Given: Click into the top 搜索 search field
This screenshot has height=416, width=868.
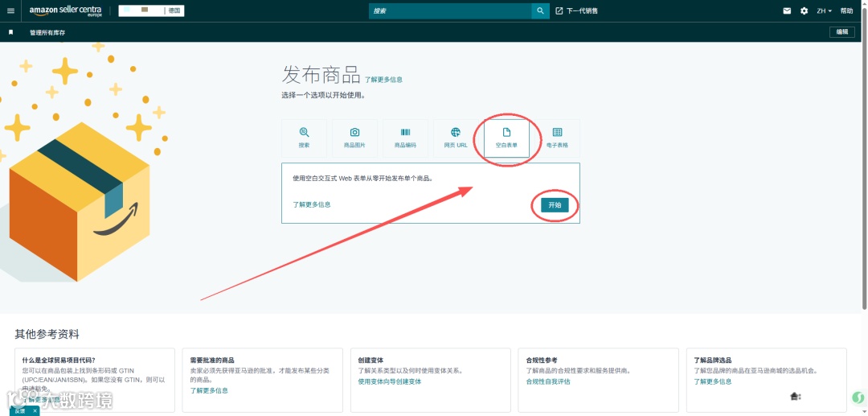Looking at the screenshot, I should pos(450,11).
